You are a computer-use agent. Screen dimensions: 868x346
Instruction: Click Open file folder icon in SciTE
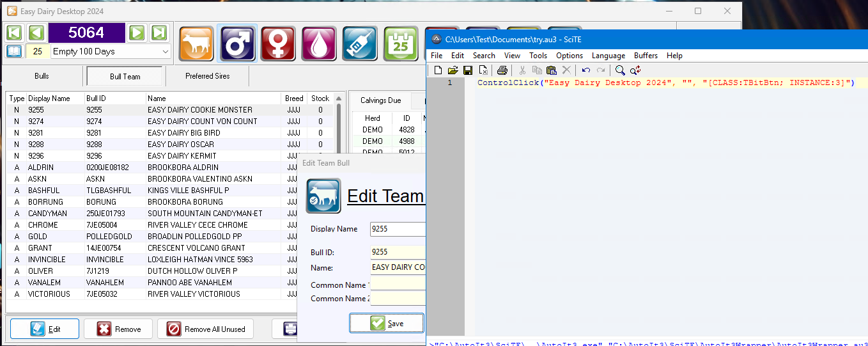point(453,70)
